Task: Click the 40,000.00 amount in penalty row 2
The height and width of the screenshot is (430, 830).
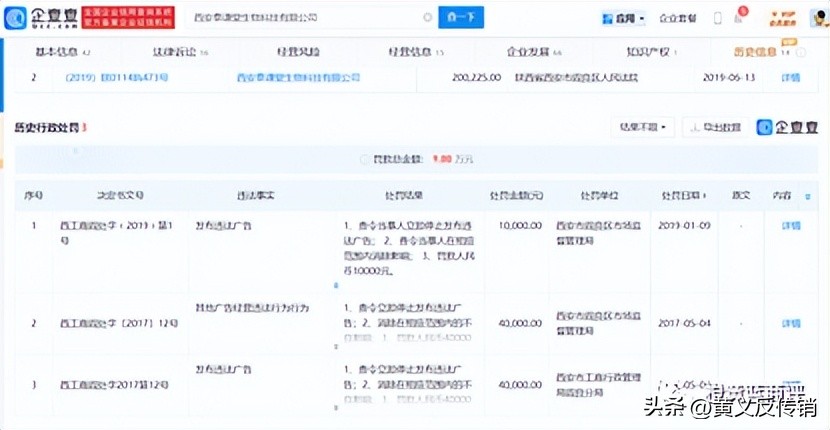Action: point(520,323)
